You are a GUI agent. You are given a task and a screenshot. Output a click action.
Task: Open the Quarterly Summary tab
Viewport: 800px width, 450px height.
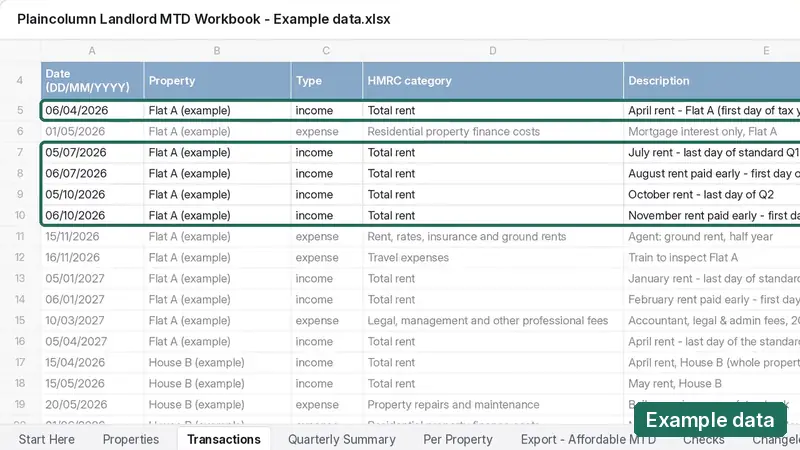341,439
